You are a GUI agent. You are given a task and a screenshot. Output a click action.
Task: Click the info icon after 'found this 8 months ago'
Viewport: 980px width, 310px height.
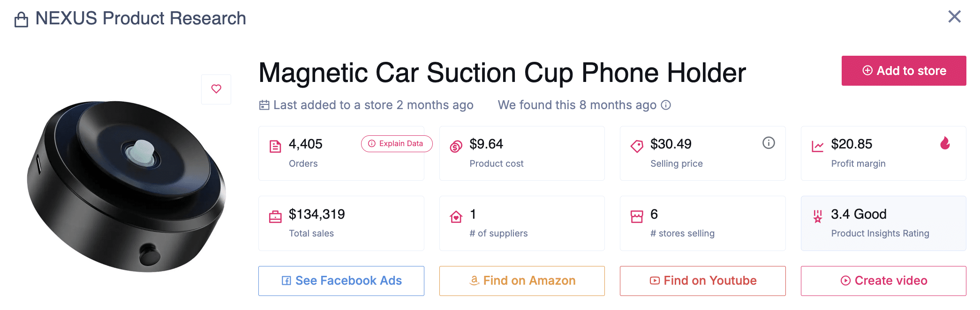(x=666, y=105)
